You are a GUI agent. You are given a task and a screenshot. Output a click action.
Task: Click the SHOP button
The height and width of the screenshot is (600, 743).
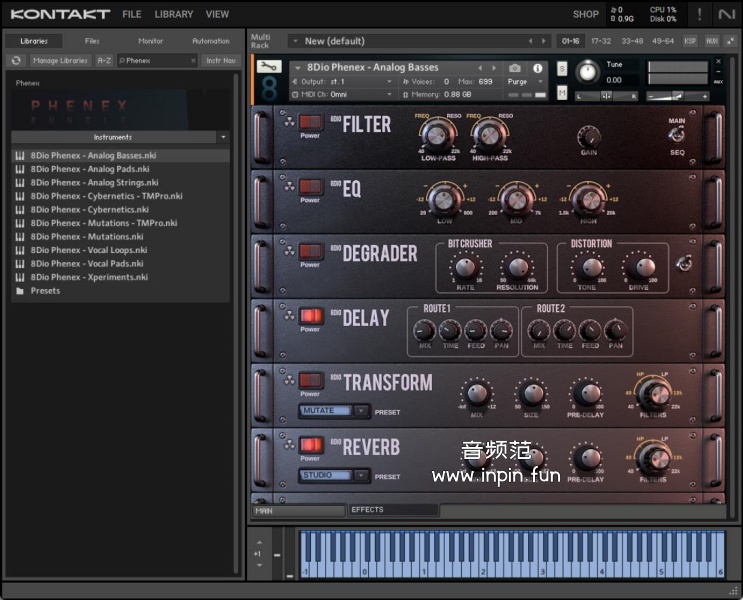586,15
